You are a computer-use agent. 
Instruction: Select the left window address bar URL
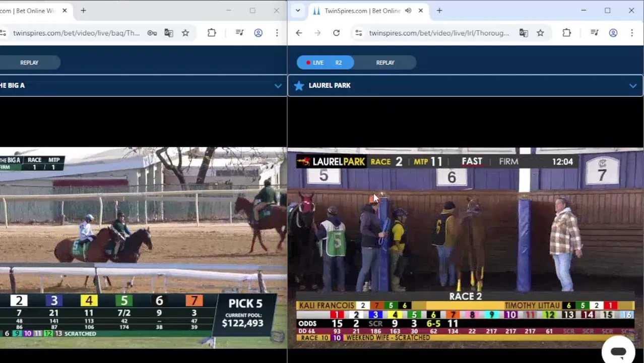[x=76, y=33]
